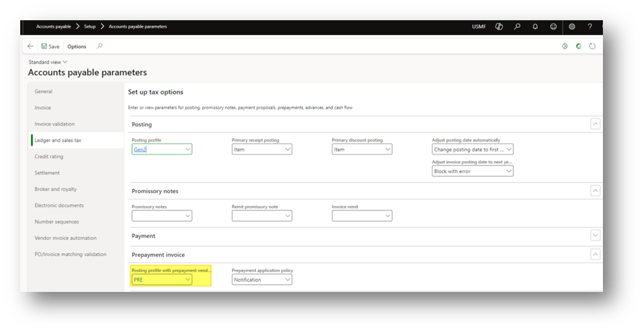Click the help question mark icon
Image resolution: width=644 pixels, height=333 pixels.
pos(590,27)
